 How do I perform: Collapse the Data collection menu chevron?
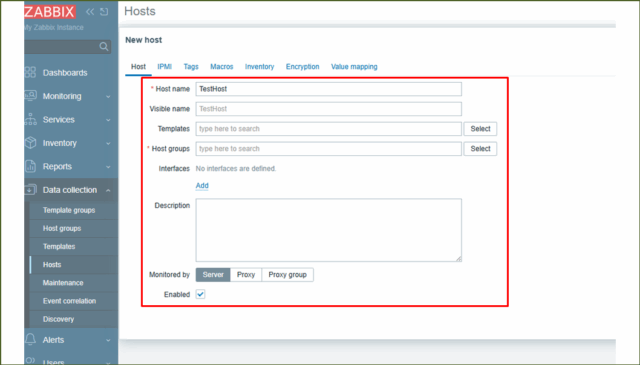pyautogui.click(x=108, y=190)
